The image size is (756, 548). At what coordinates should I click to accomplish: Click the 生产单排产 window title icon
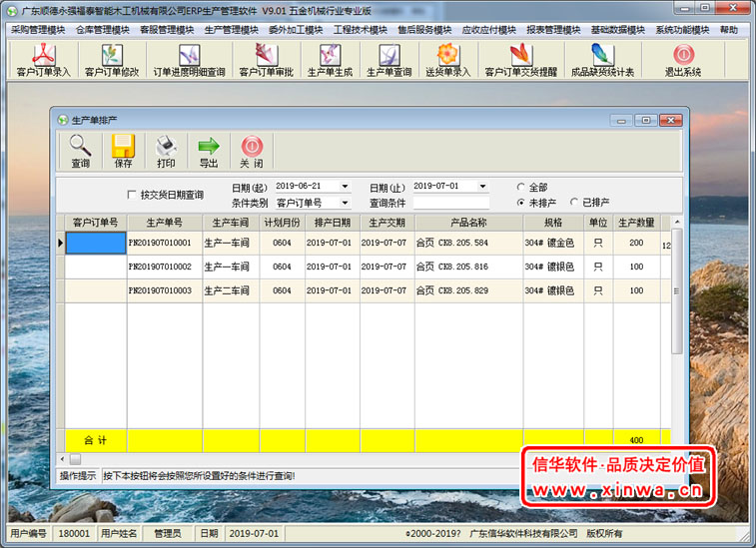point(63,120)
